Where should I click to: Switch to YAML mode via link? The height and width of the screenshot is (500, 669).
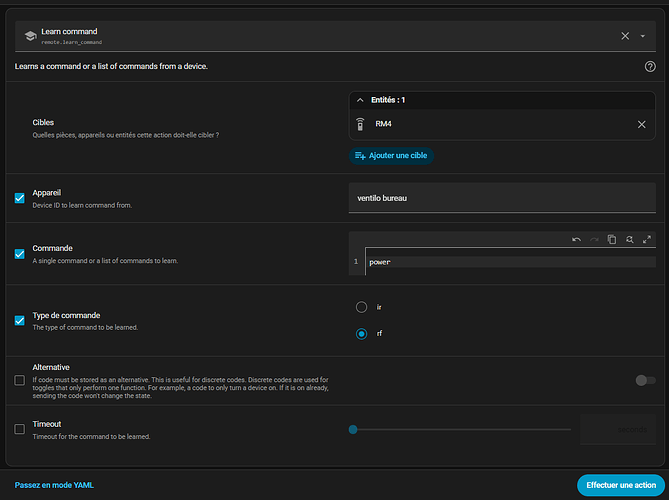click(x=54, y=485)
